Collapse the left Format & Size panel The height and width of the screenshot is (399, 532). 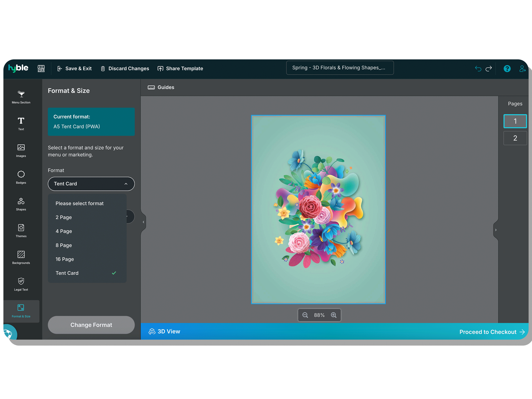(x=143, y=222)
